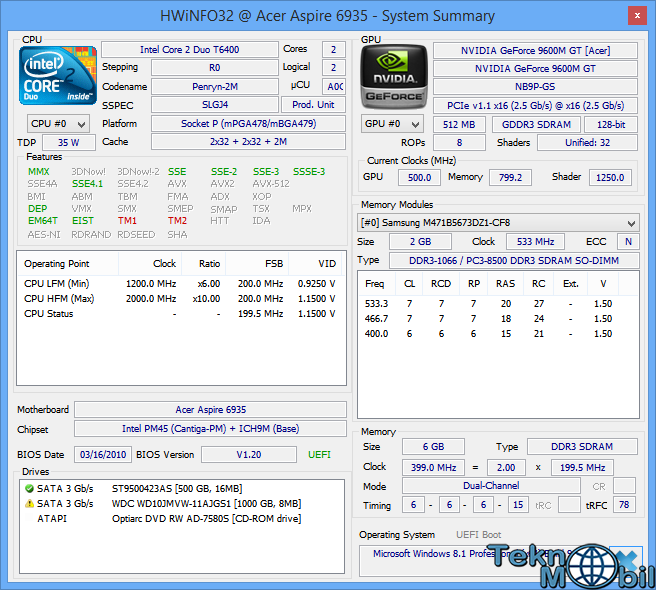This screenshot has width=656, height=590.
Task: Click the EIST feature label
Action: (83, 221)
